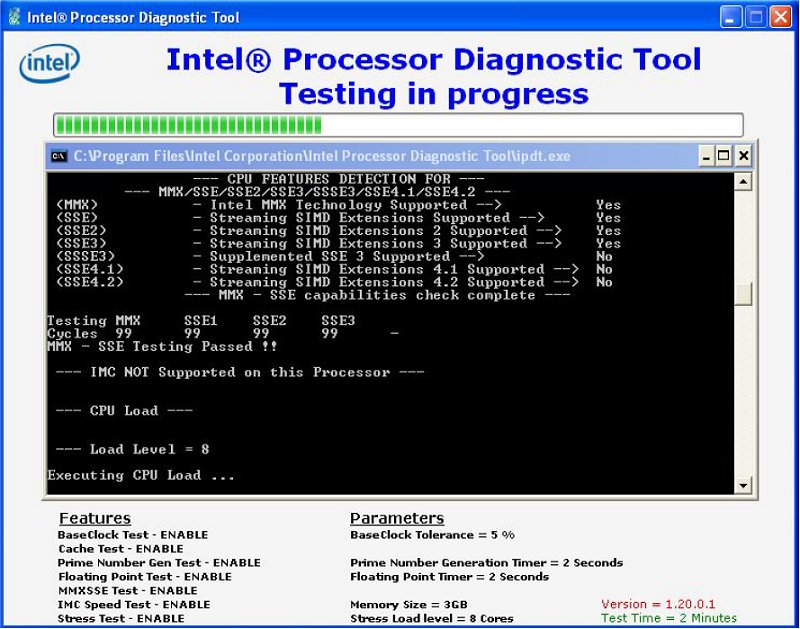The width and height of the screenshot is (800, 629).
Task: Click "IMC Speed Test - ENABLE" text
Action: coord(134,605)
